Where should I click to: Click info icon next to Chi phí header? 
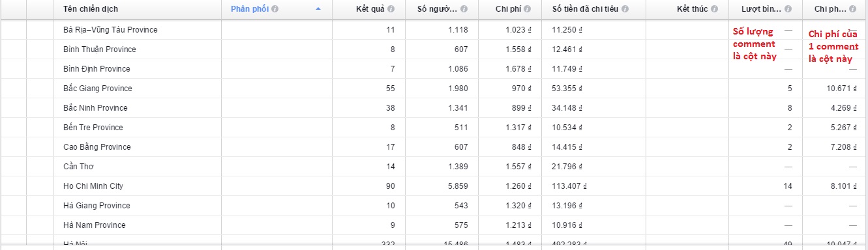click(x=527, y=9)
